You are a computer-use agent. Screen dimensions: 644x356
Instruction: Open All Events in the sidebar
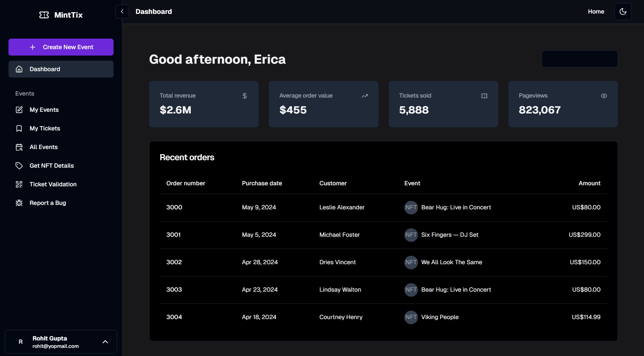click(x=61, y=147)
